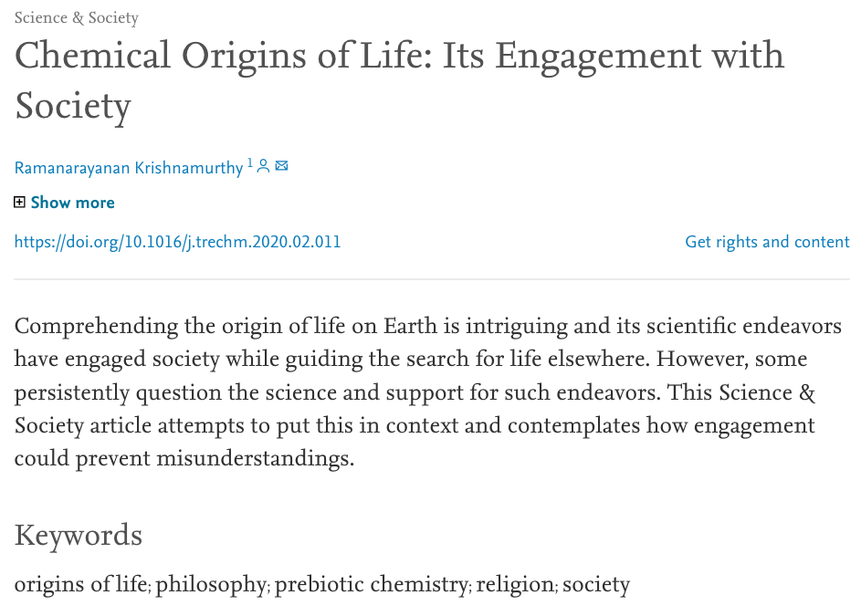The width and height of the screenshot is (861, 616).
Task: Open the doi.org article link
Action: 177,242
